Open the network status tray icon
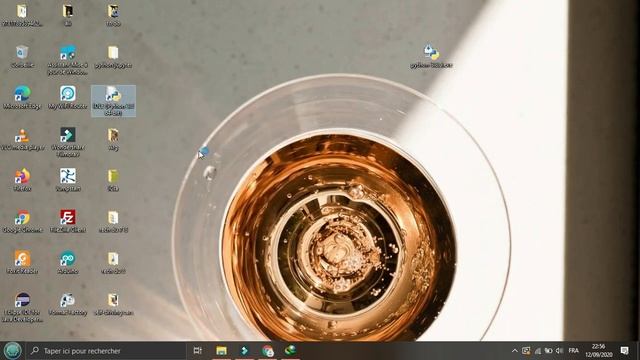The width and height of the screenshot is (640, 360). coord(538,351)
